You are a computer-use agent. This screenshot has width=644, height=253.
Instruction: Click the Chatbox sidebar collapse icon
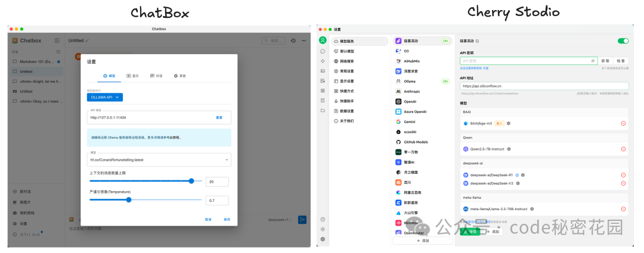[57, 40]
